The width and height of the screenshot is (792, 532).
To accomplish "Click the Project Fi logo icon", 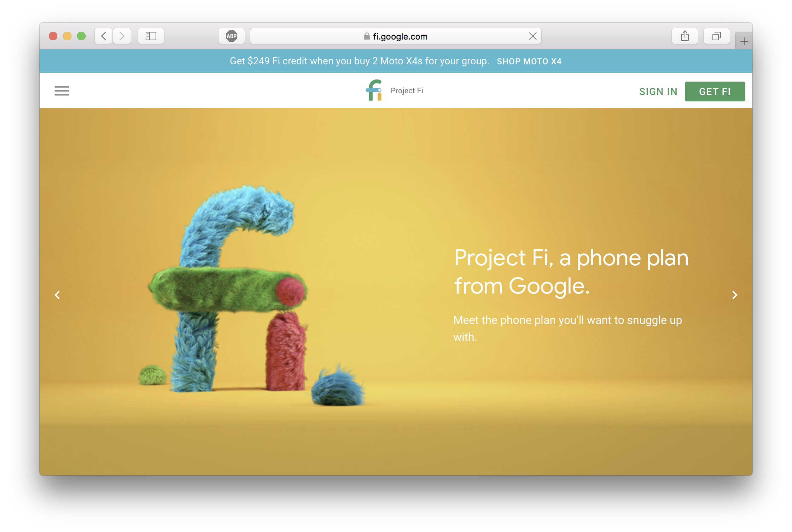I will 374,90.
